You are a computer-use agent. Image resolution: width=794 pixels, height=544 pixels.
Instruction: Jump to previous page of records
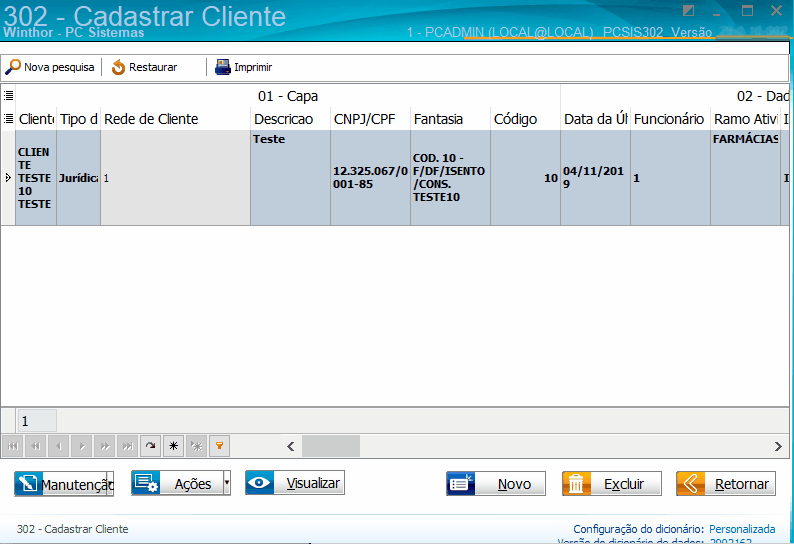pyautogui.click(x=35, y=446)
